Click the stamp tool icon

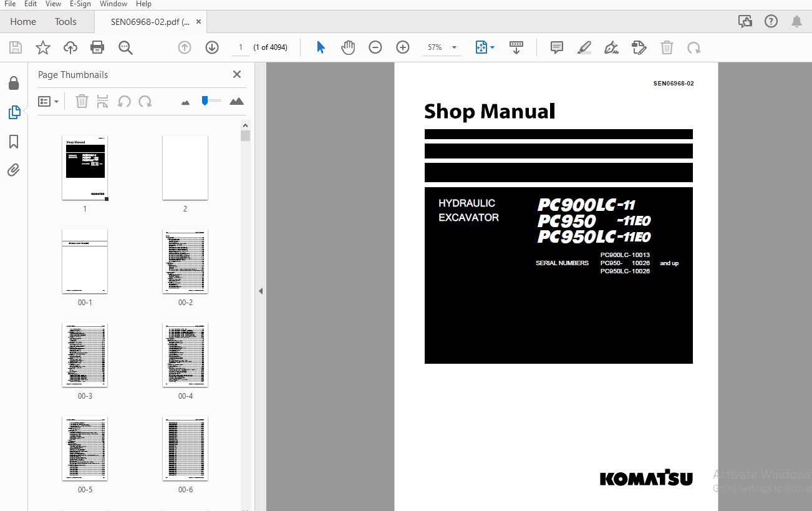pyautogui.click(x=639, y=47)
